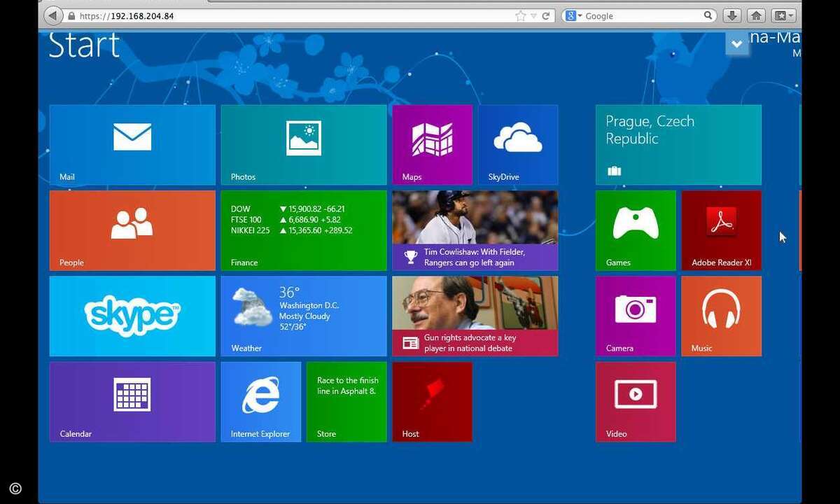This screenshot has width=840, height=504.
Task: Launch the Games tile
Action: click(636, 230)
